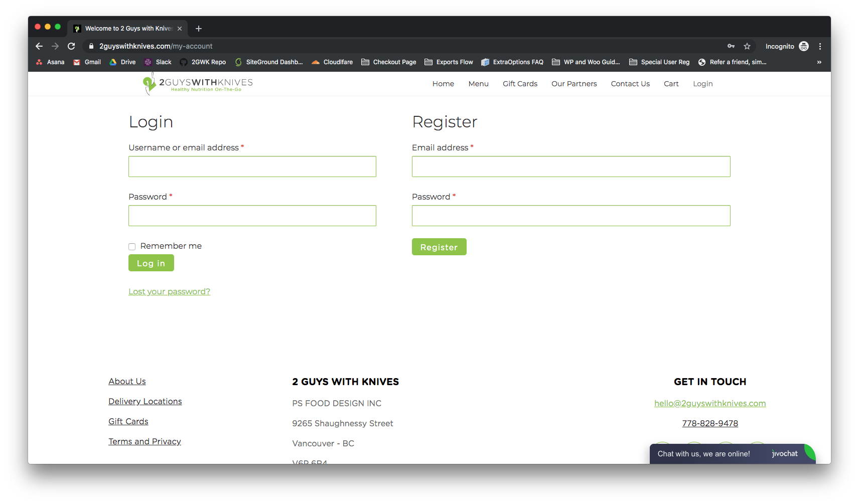The image size is (859, 504).
Task: Click the browser back arrow
Action: point(39,46)
